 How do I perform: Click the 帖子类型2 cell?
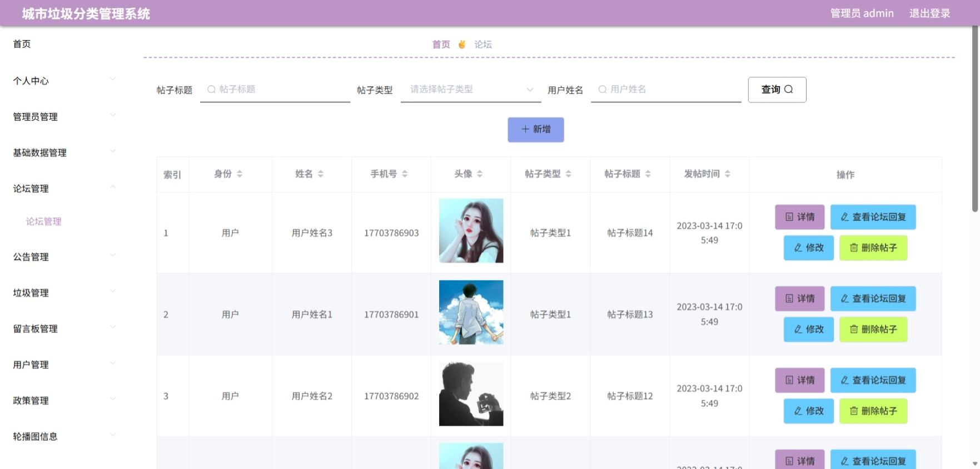[x=550, y=396]
